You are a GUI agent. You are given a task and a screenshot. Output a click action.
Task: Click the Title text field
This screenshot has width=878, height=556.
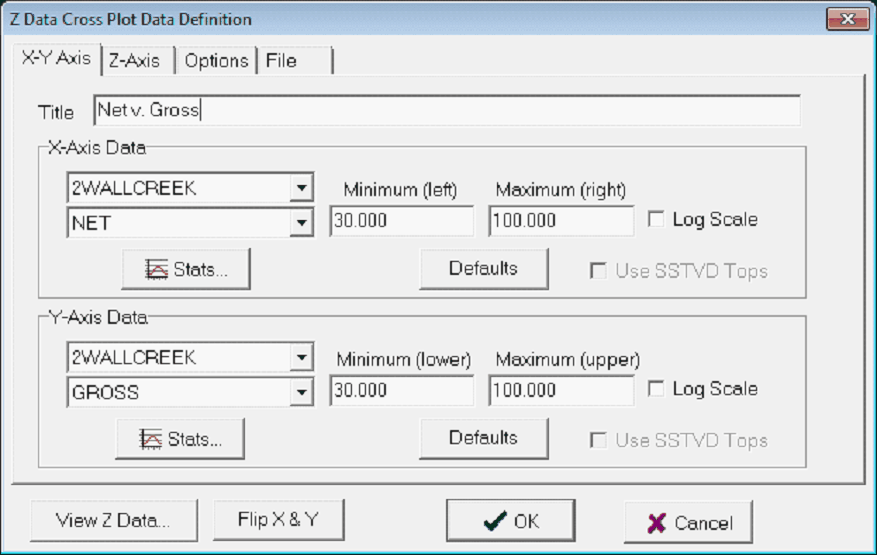click(446, 110)
